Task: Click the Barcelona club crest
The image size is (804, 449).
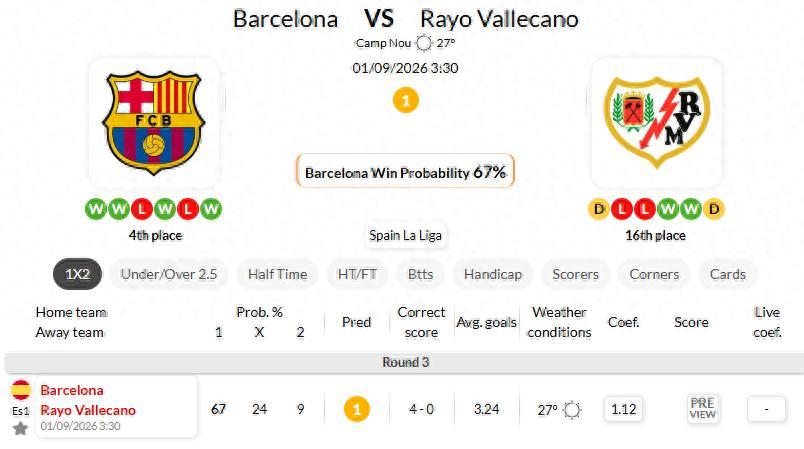Action: (x=154, y=123)
